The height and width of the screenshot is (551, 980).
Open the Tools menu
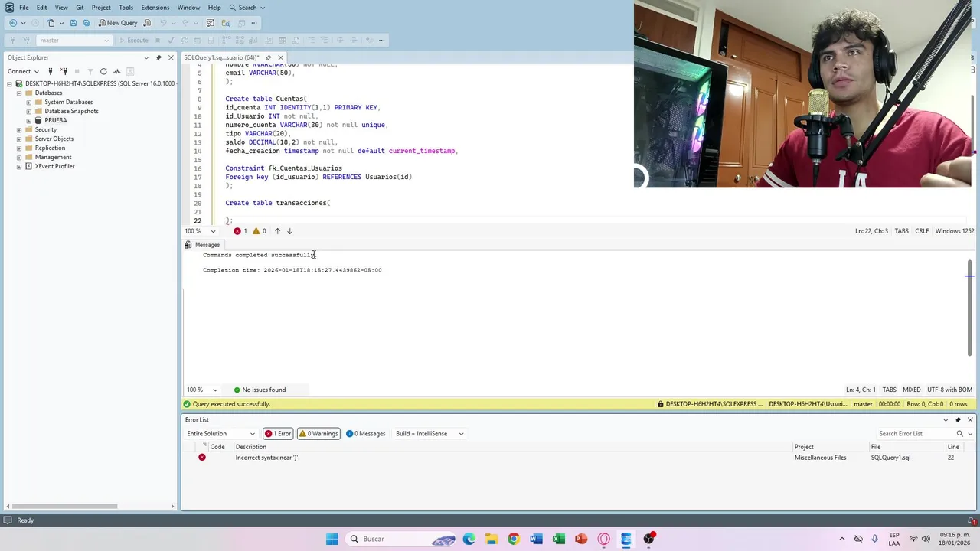point(126,8)
